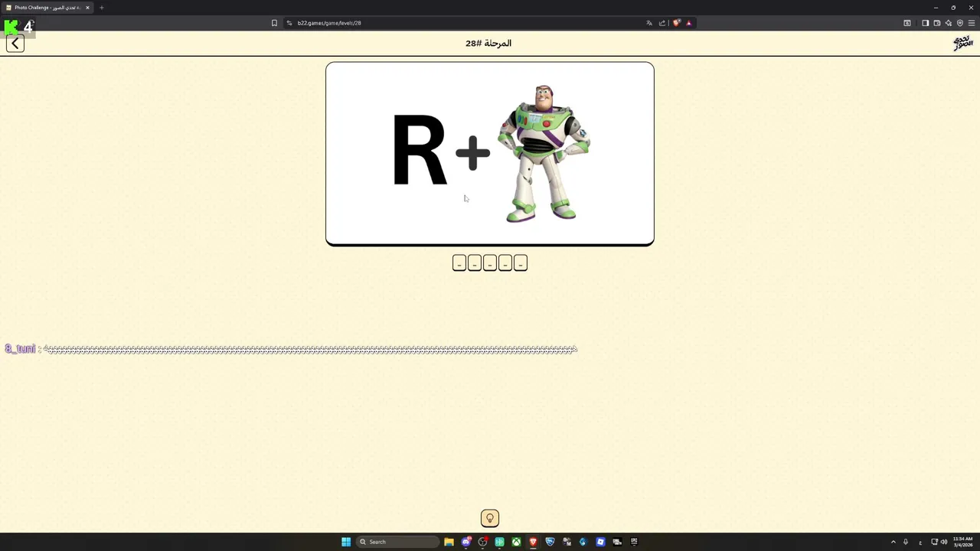Expand the system tray hidden icons chevron
The image size is (980, 551).
(893, 542)
